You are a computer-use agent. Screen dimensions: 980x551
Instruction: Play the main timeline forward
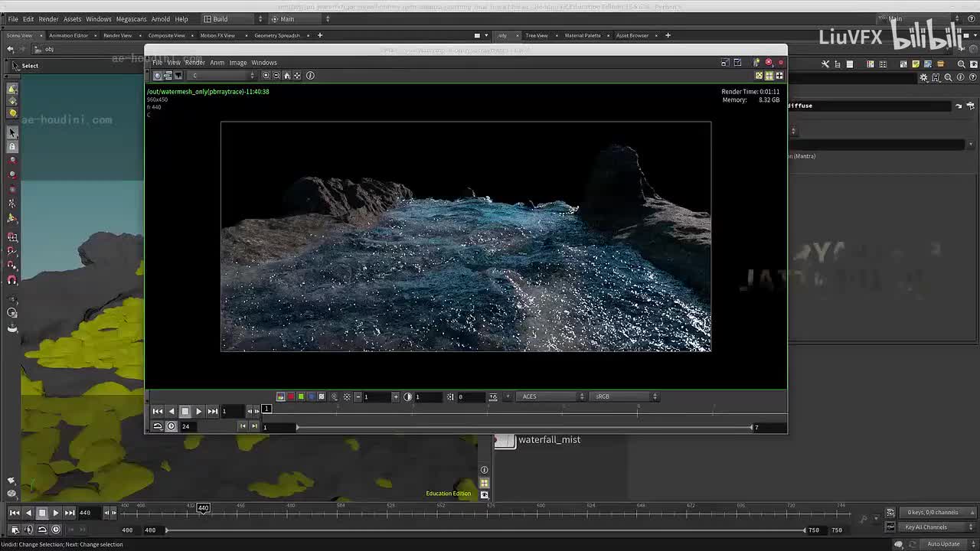[x=55, y=513]
